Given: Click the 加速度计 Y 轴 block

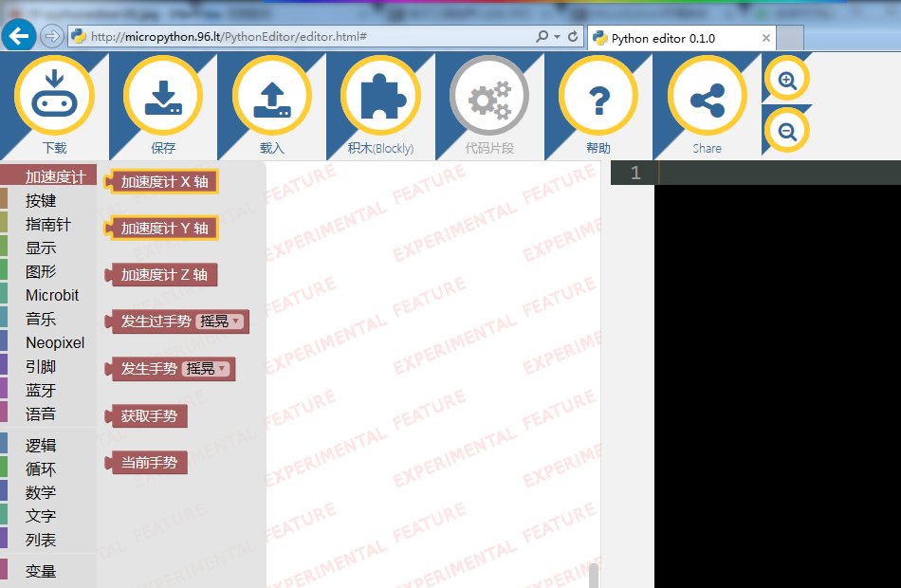Looking at the screenshot, I should [162, 229].
